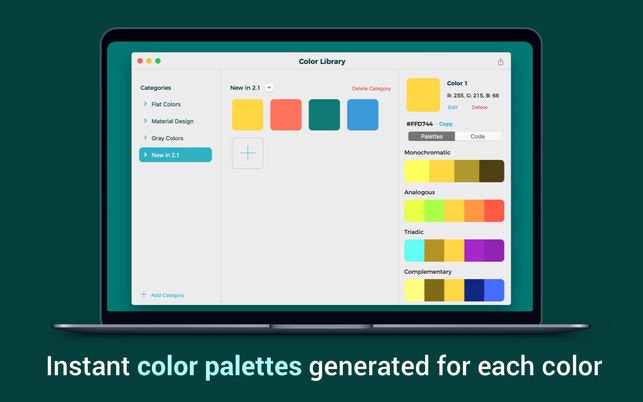This screenshot has height=402, width=643.
Task: Click Edit under Color 1
Action: 453,107
